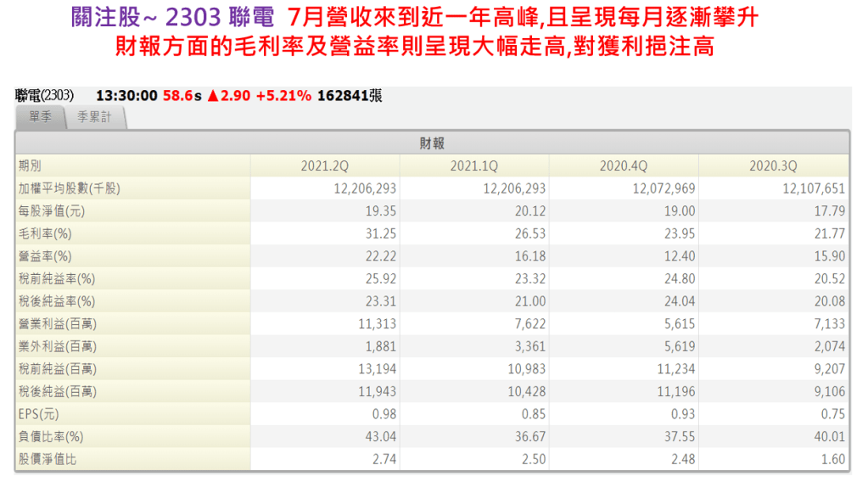Select the 2021.2Q EPS value 0.98
868x482 pixels.
(384, 414)
